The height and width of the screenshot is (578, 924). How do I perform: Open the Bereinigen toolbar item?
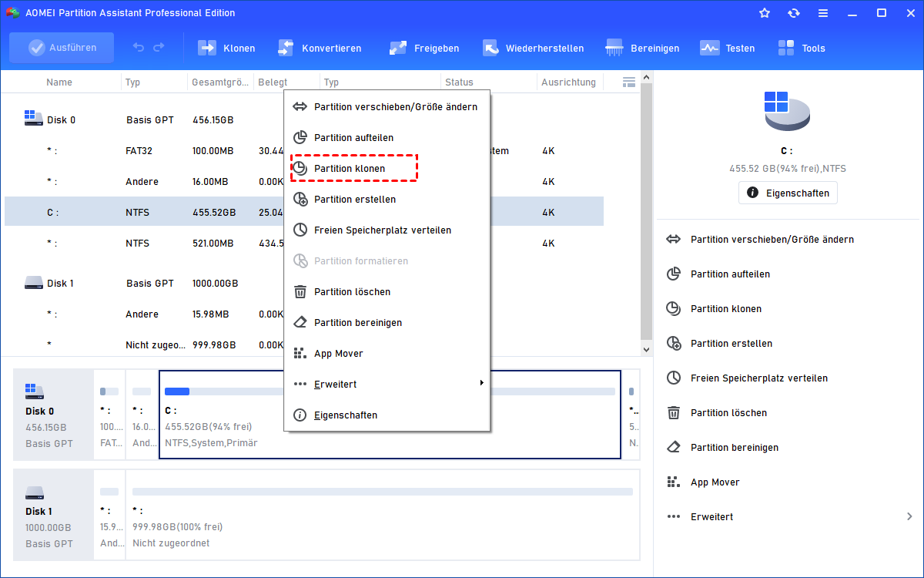tap(643, 48)
